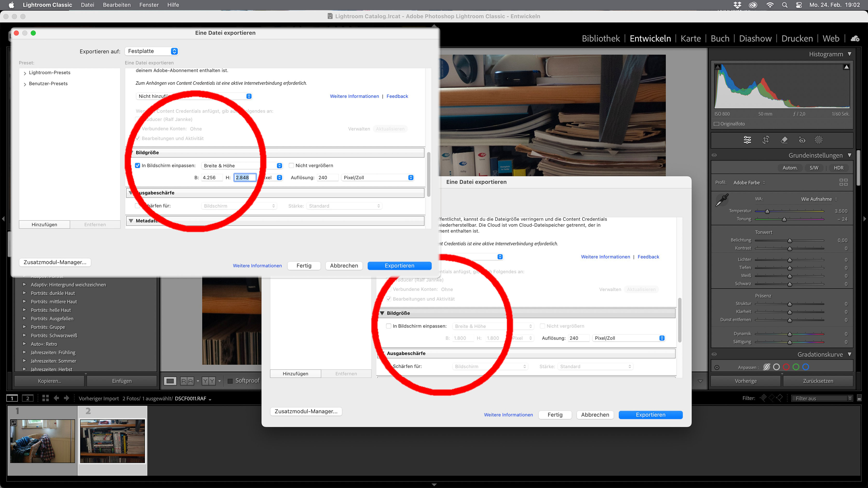
Task: Open the Fenster menu
Action: (x=149, y=5)
